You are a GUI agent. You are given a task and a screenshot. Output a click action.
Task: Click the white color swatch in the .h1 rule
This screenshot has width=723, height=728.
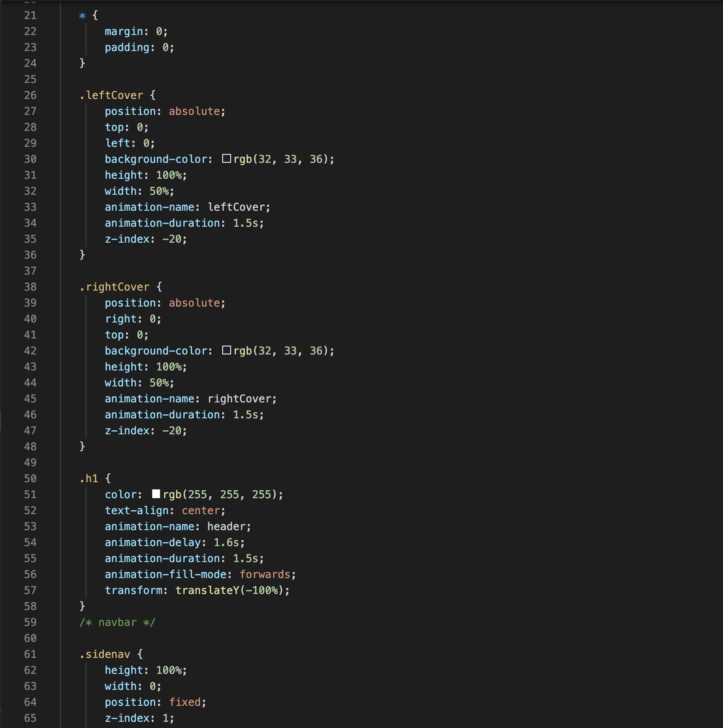[155, 494]
